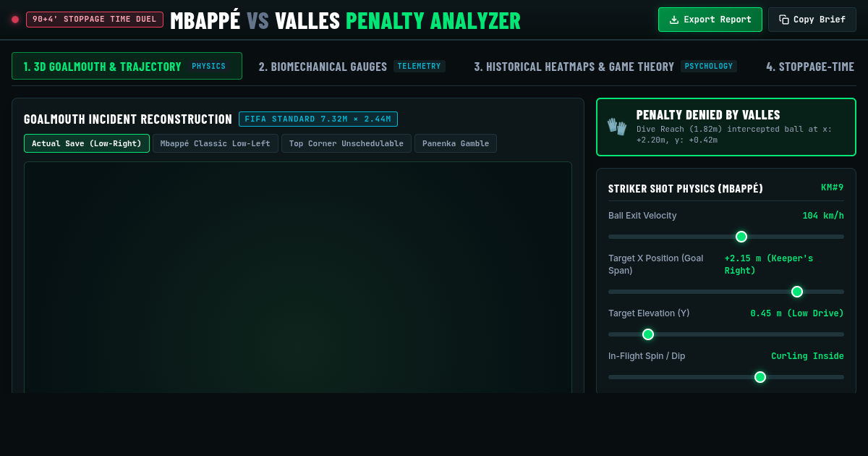
Task: Click the Goalmouth Incident Reconstruction heading
Action: click(128, 119)
